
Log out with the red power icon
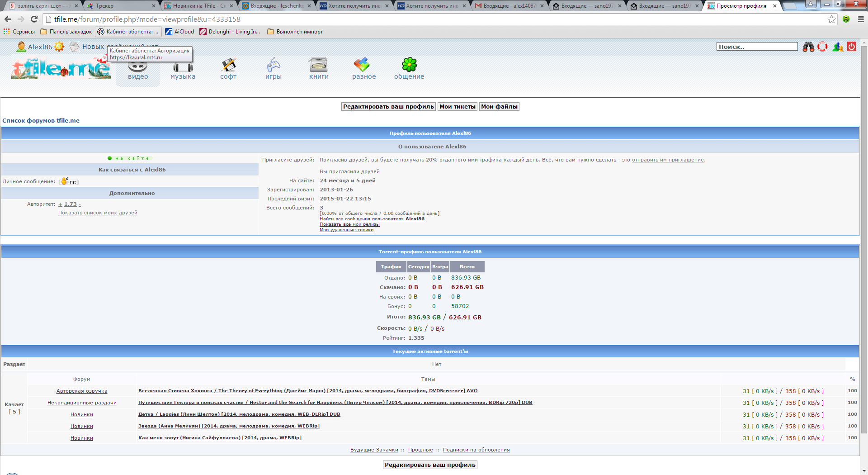(852, 47)
